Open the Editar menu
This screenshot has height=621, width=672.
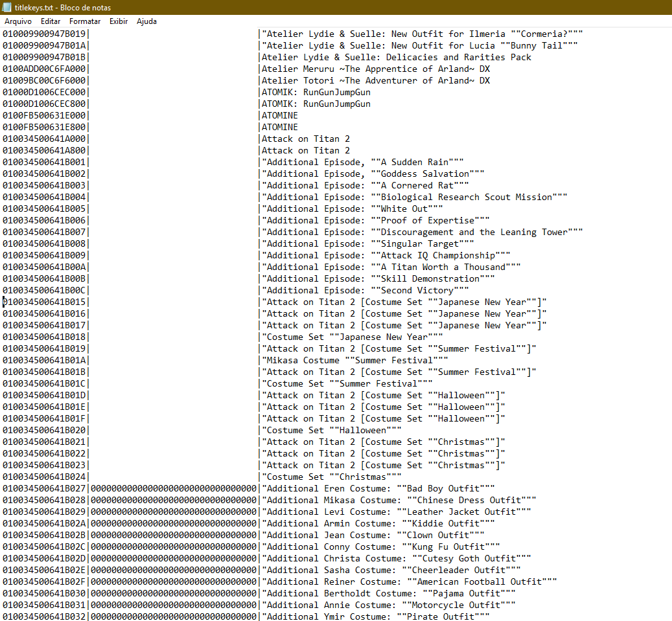tap(51, 21)
